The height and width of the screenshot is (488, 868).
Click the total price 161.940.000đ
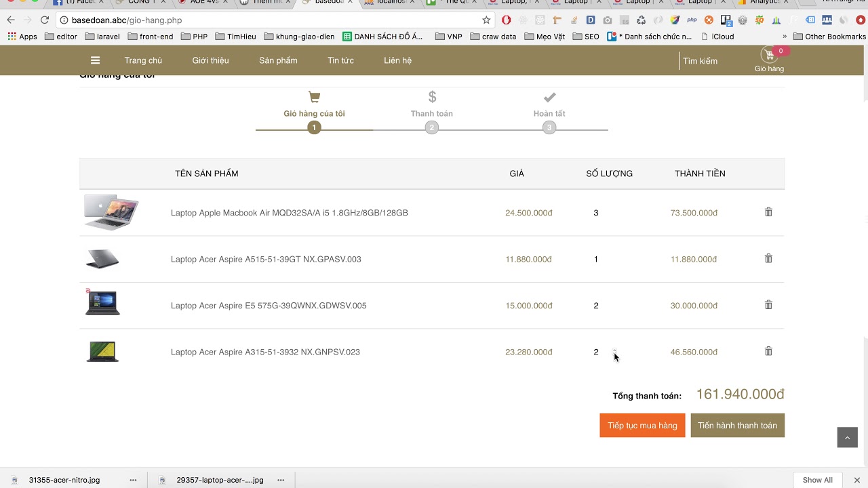point(741,394)
